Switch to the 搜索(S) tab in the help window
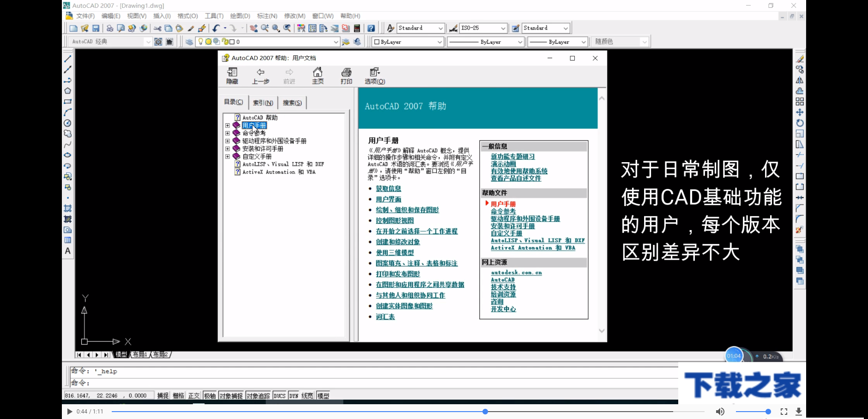868x419 pixels. 292,102
